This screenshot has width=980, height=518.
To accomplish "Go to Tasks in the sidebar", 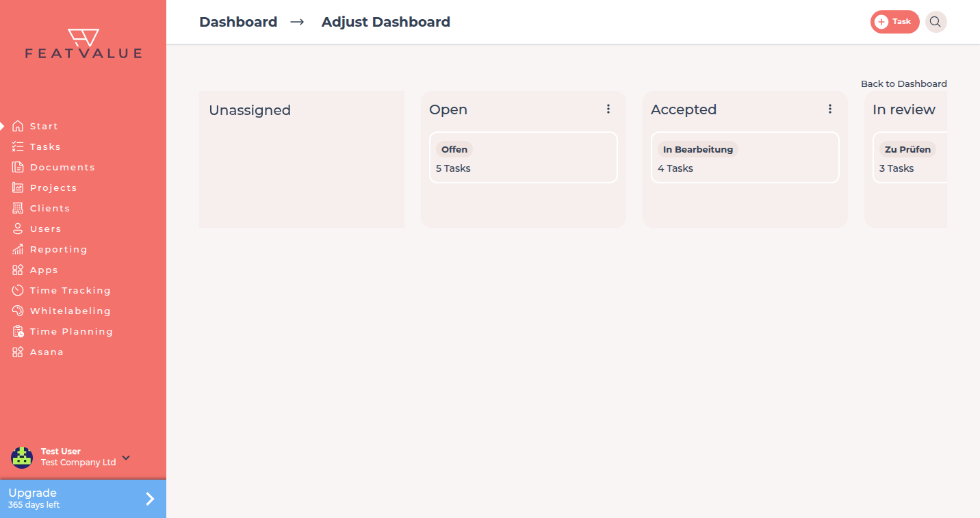I will [x=45, y=146].
